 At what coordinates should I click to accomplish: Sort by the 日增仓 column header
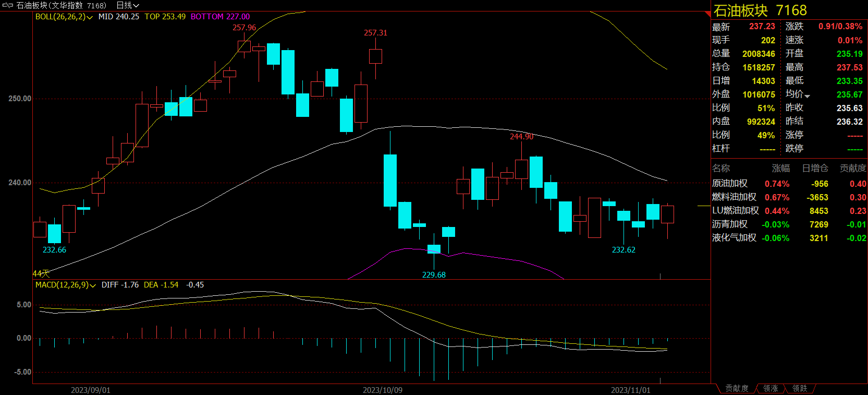click(815, 168)
